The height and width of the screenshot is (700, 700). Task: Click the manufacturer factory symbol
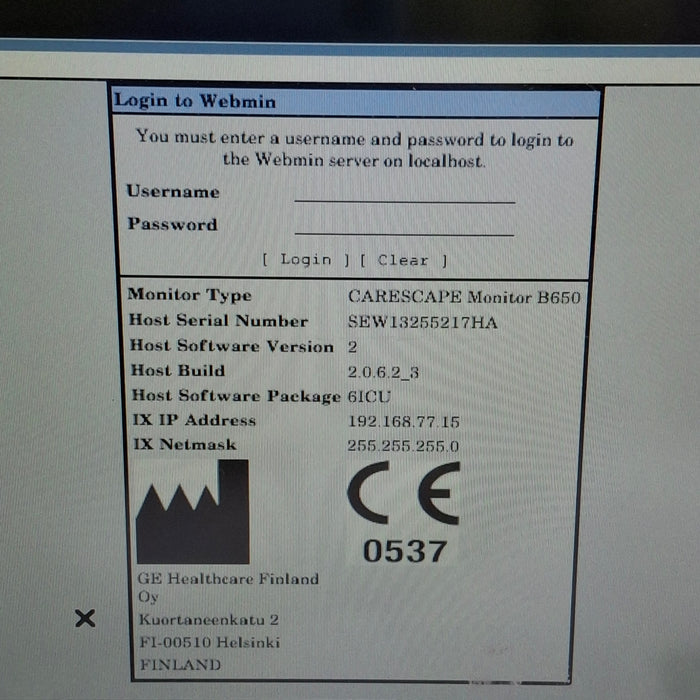pos(192,512)
